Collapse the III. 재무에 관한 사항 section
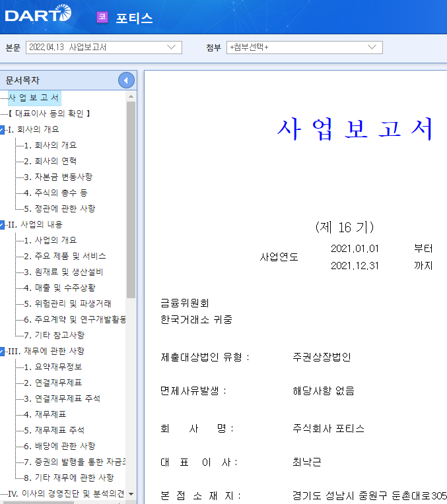 tap(2, 352)
